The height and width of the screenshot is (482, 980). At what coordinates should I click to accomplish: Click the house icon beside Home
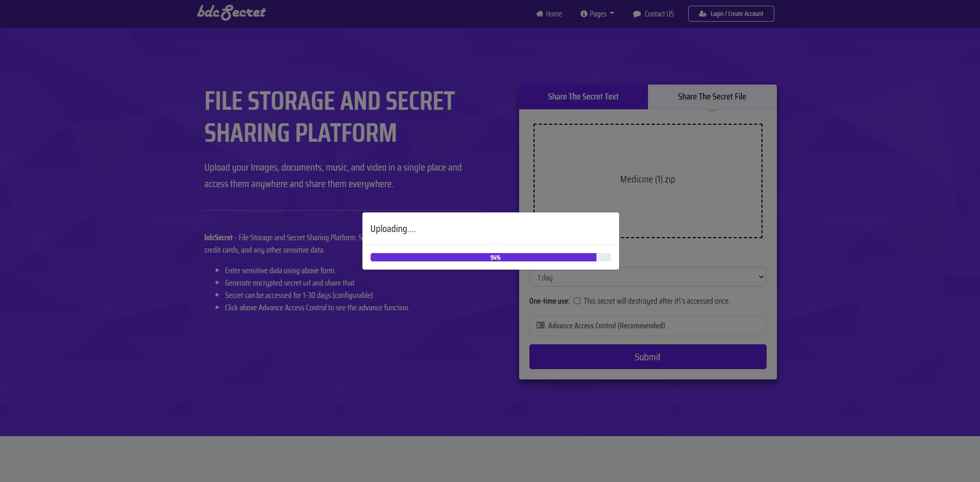pyautogui.click(x=539, y=14)
